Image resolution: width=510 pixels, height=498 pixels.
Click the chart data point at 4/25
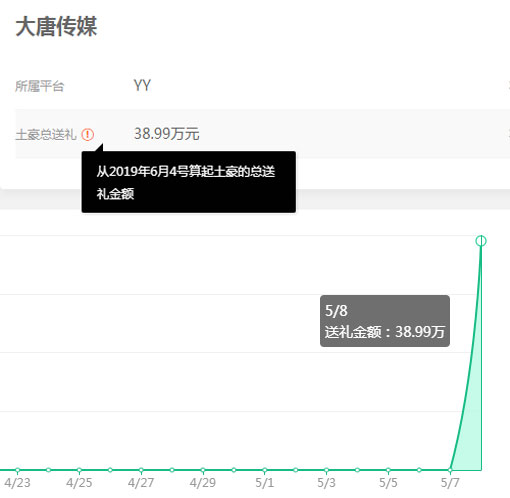(x=79, y=470)
